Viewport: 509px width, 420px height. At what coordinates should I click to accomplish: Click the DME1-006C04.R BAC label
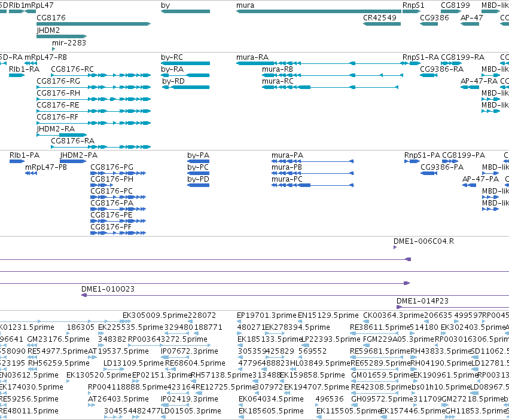(423, 241)
